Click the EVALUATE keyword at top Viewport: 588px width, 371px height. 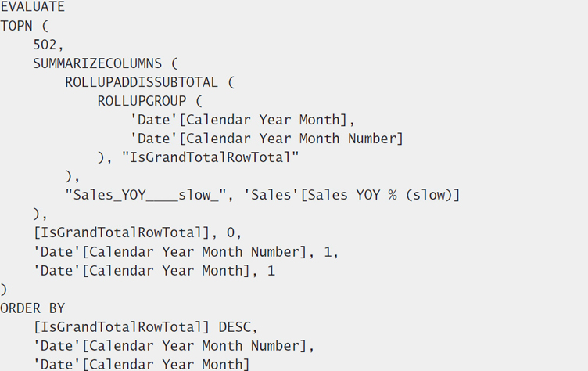(33, 7)
